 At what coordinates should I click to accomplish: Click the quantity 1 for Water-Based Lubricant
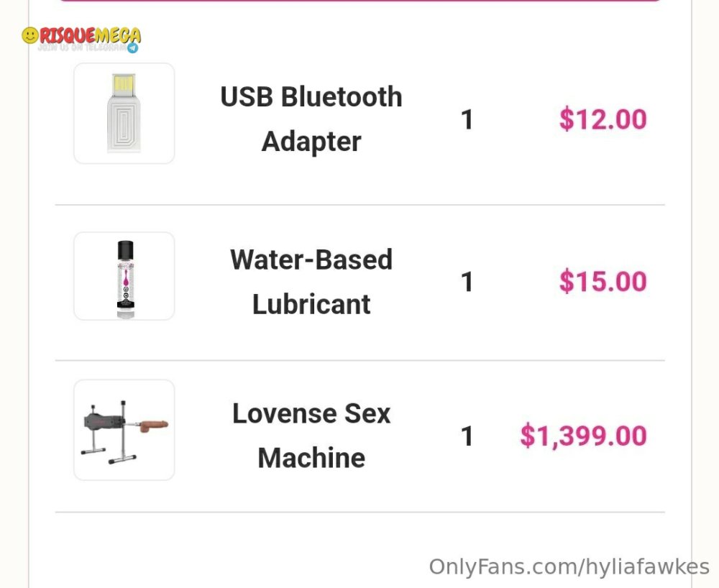[467, 282]
